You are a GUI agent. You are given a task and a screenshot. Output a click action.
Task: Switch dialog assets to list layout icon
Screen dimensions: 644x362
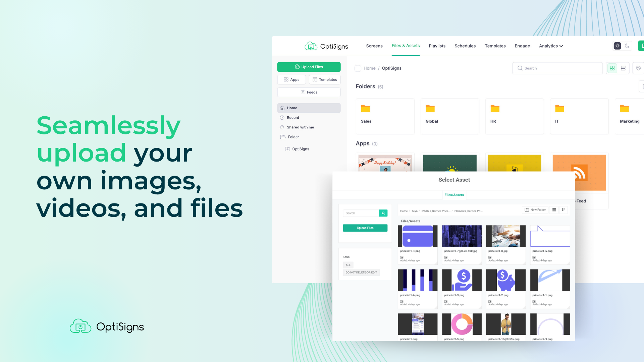554,210
